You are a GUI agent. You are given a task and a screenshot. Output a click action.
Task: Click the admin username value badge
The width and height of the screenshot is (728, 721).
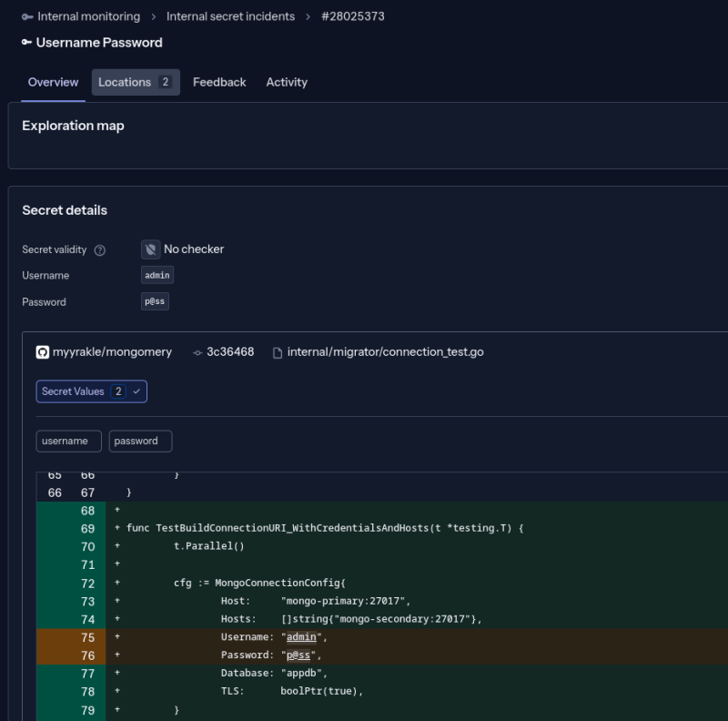click(x=157, y=275)
